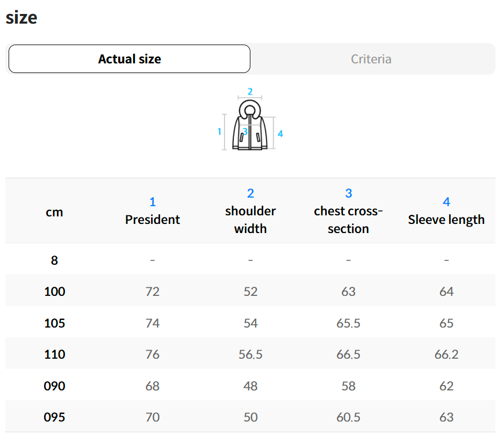Click the blue number 2 column marker
Screen dimensions: 504x443
tap(250, 193)
